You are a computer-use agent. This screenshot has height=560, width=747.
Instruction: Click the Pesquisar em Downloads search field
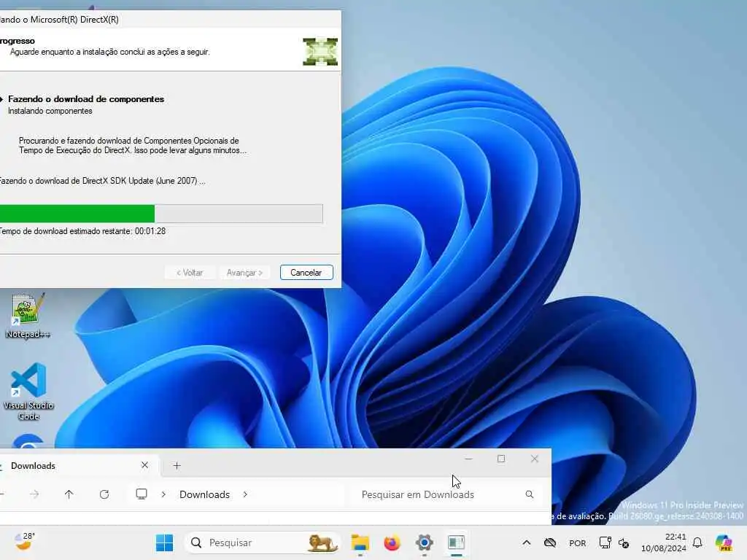click(446, 494)
